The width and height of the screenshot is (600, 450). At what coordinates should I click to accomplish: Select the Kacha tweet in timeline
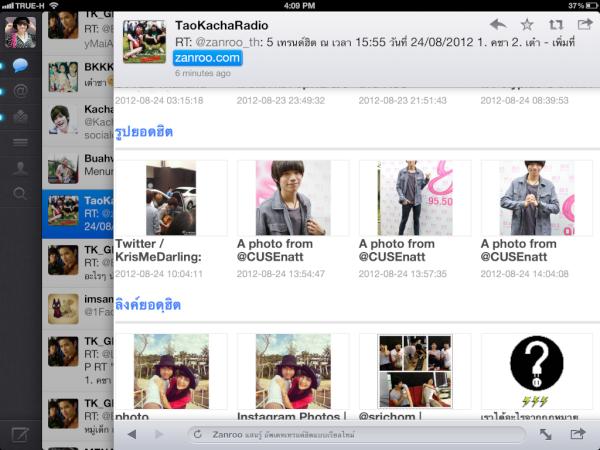point(78,121)
